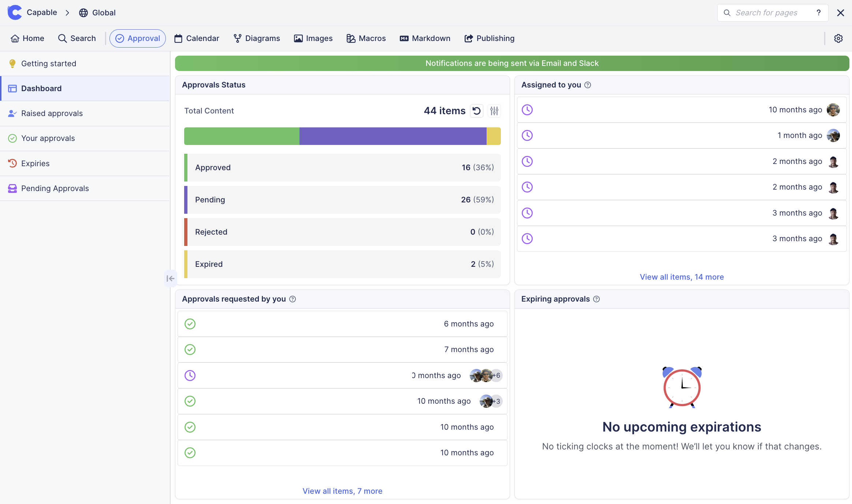The image size is (852, 504).
Task: Click the refresh icon next to 44 items
Action: point(476,111)
